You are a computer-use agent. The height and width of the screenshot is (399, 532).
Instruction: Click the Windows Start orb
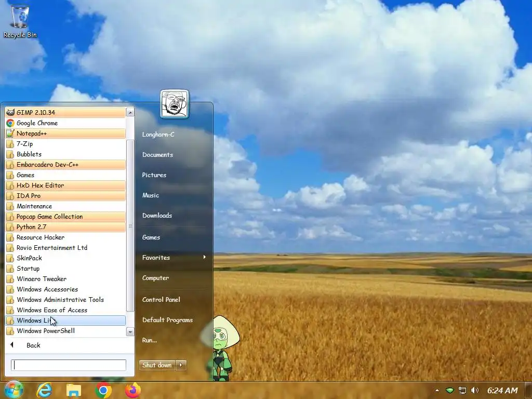tap(14, 390)
